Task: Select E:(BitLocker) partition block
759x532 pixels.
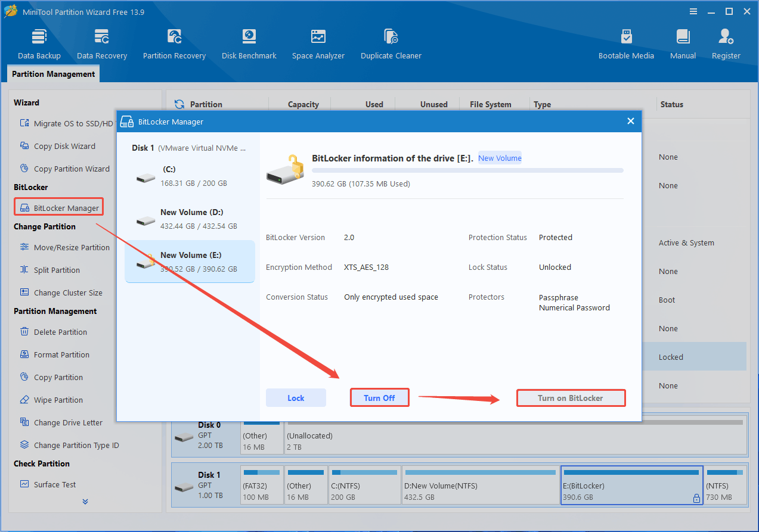Action: [632, 485]
